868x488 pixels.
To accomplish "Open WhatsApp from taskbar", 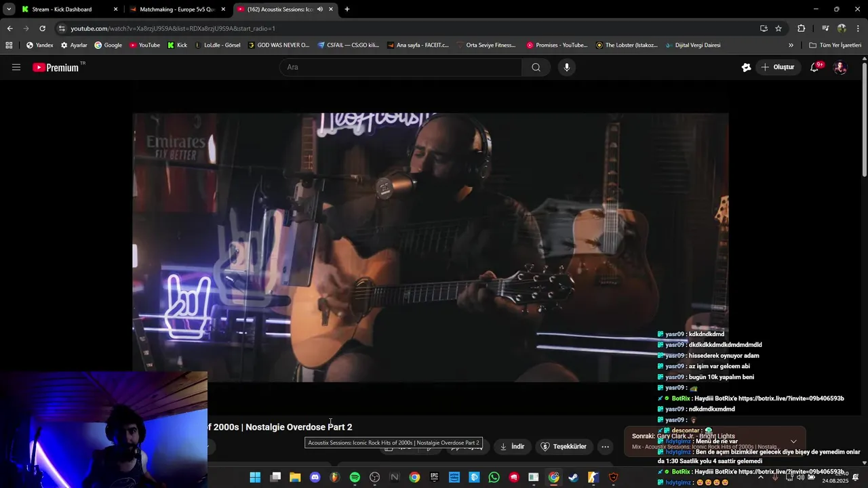I will (x=494, y=478).
